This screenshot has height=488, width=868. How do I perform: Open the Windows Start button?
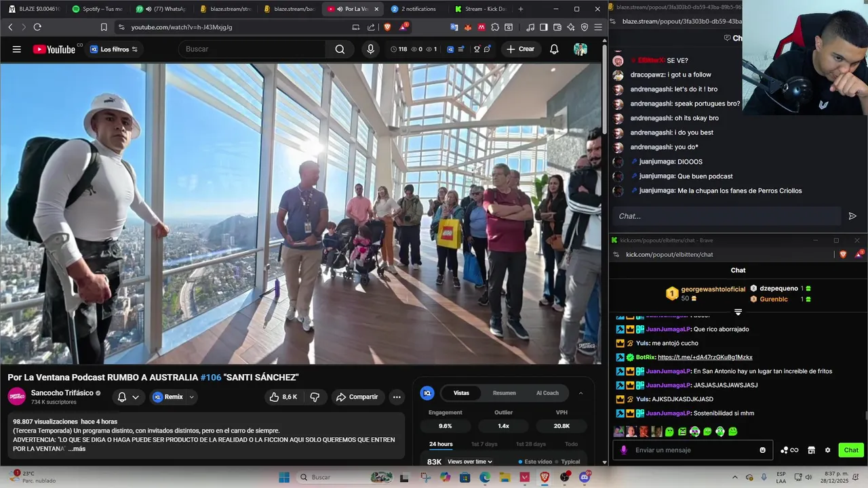(284, 477)
